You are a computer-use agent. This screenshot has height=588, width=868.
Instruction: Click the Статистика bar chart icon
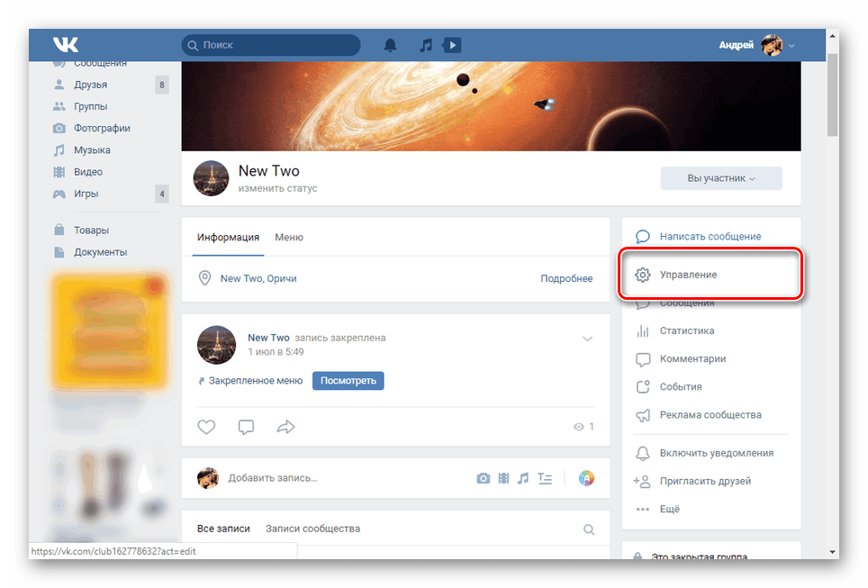pyautogui.click(x=643, y=331)
